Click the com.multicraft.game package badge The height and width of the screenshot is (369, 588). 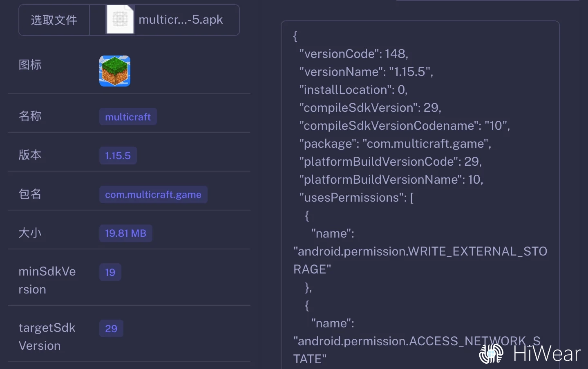coord(153,195)
